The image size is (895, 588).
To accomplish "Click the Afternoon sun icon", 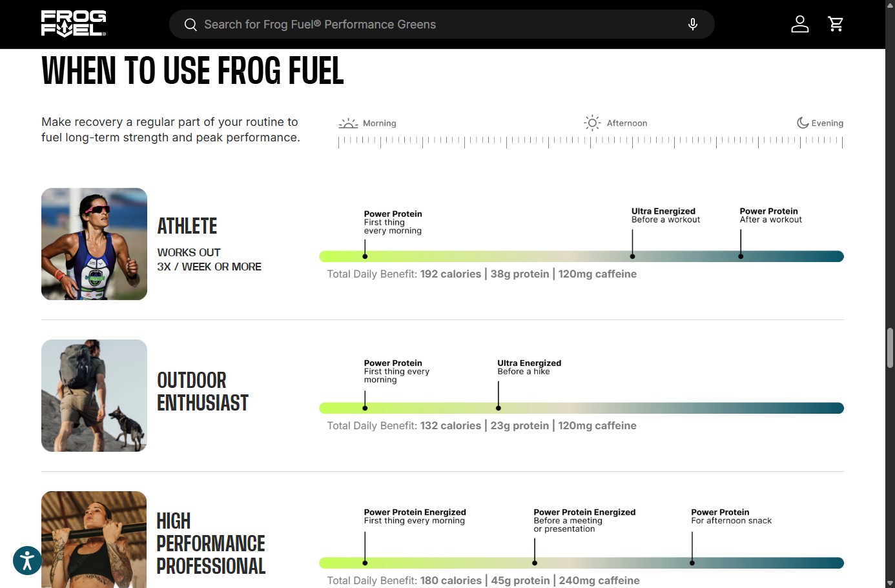I will 592,123.
